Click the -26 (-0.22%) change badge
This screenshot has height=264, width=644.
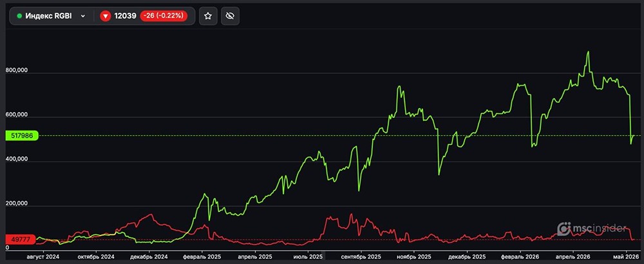click(x=164, y=16)
